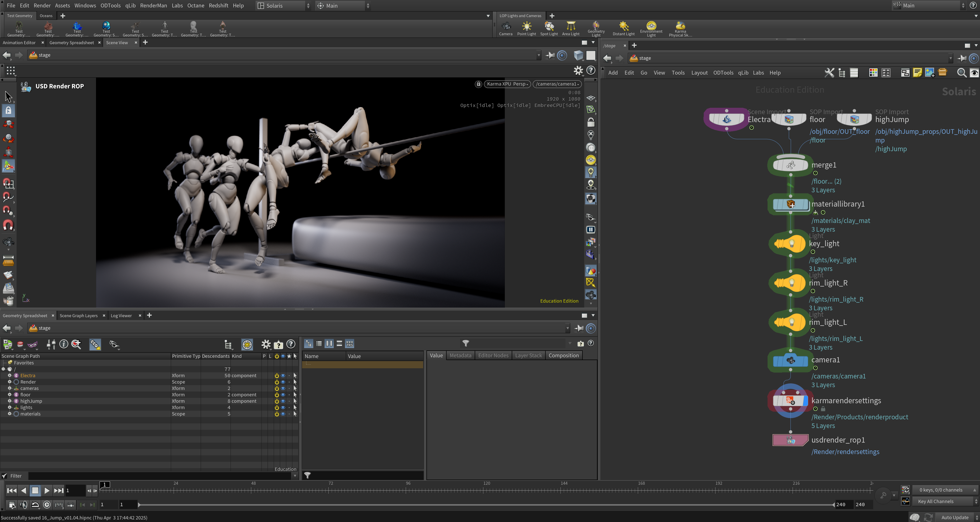The height and width of the screenshot is (522, 980).
Task: Open the Log Viewer tab
Action: click(121, 316)
